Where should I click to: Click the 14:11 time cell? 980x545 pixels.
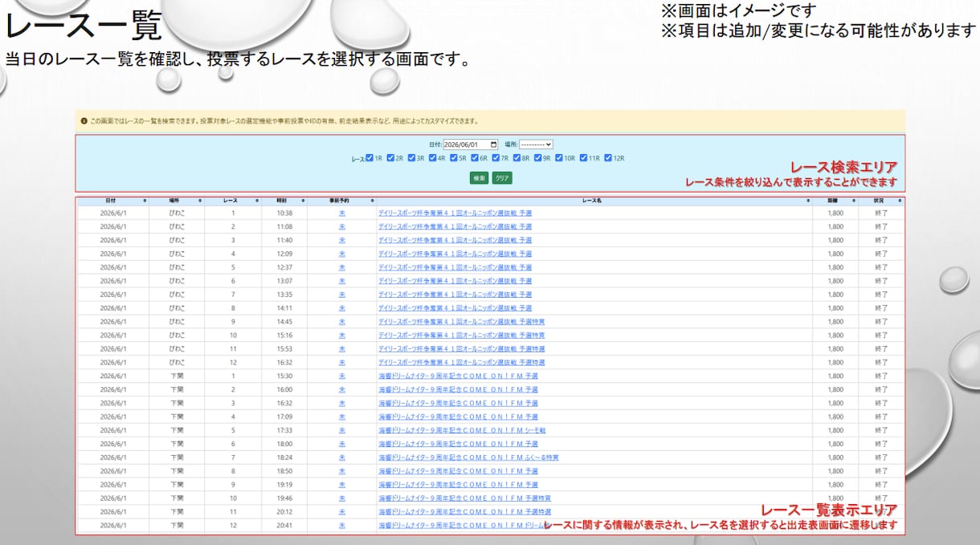coord(284,308)
